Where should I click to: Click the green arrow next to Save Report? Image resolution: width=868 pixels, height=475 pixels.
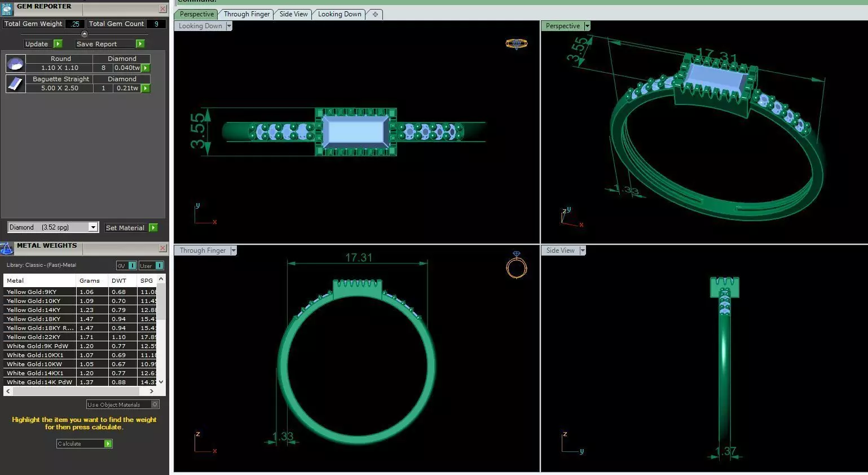[x=140, y=44]
